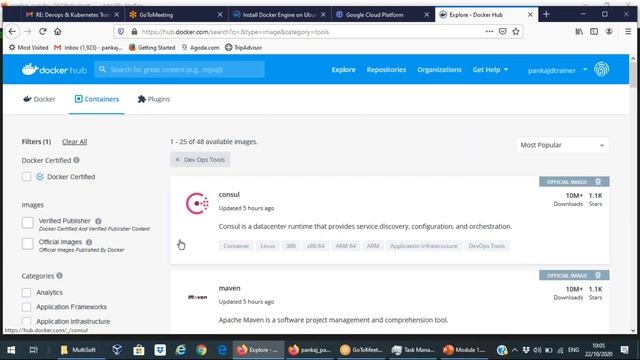Image resolution: width=640 pixels, height=360 pixels.
Task: Open the Getting Started bookmark
Action: [152, 47]
